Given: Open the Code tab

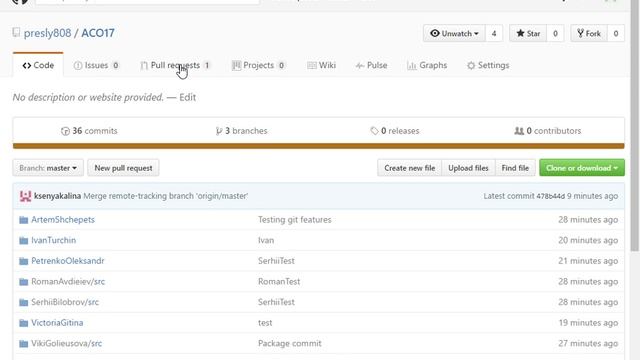Looking at the screenshot, I should (x=38, y=65).
